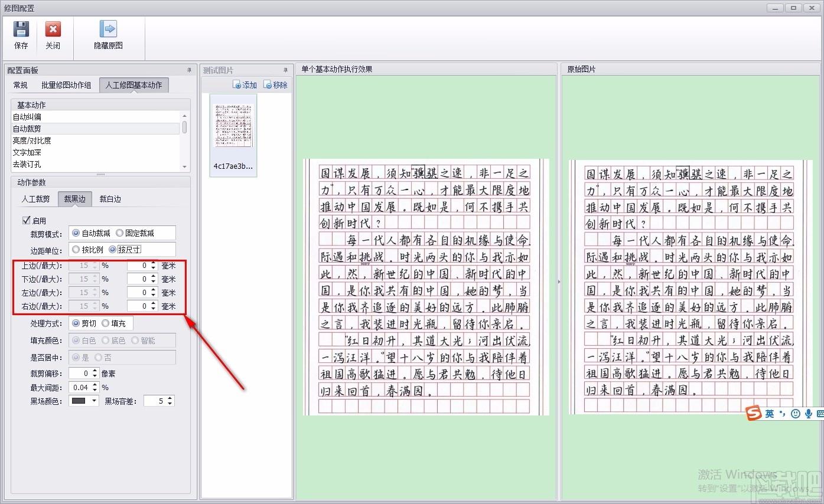The image size is (824, 504).
Task: Open the 裁白边 parameters tab
Action: tap(110, 199)
